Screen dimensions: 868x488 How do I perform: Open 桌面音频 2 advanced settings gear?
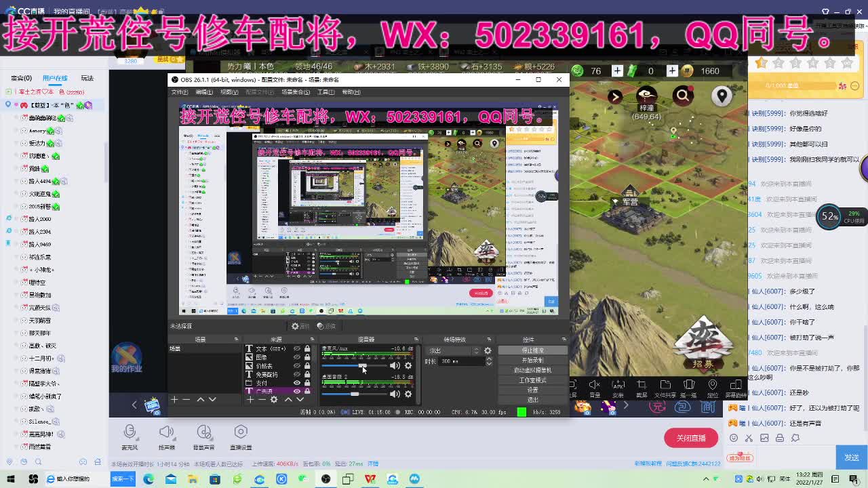407,393
